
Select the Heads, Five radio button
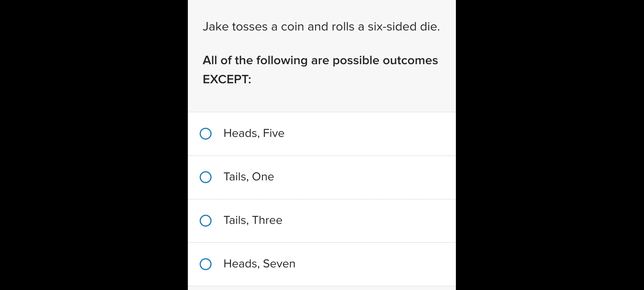pos(206,133)
